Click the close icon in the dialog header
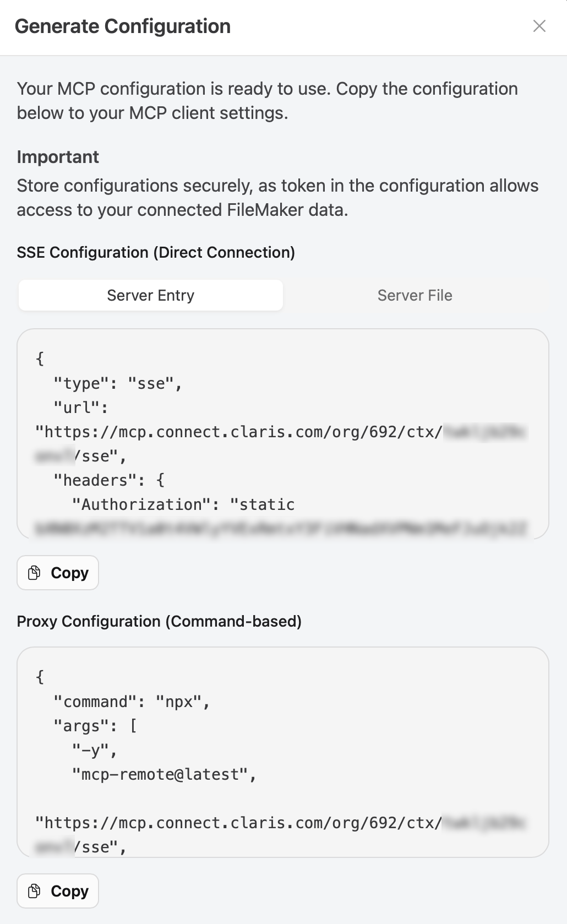The width and height of the screenshot is (567, 924). click(539, 26)
